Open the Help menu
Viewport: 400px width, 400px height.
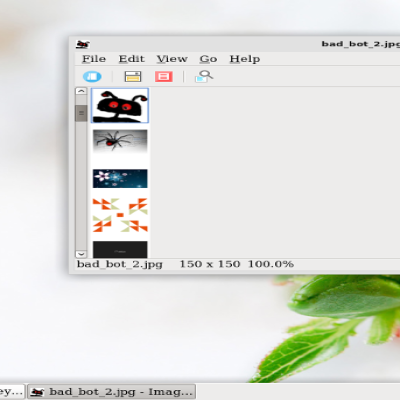(x=245, y=59)
